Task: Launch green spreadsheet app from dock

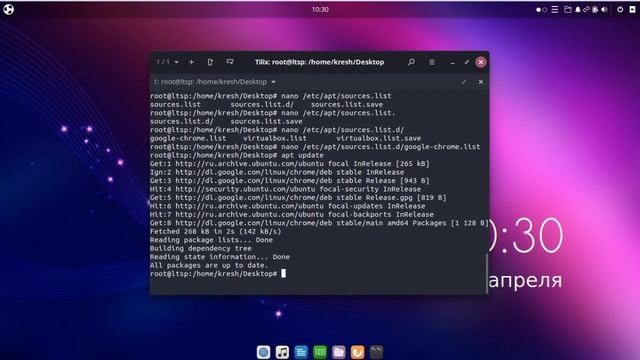Action: 320,352
